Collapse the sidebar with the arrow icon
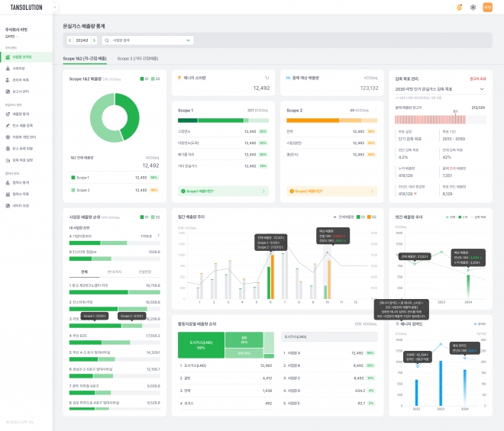The width and height of the screenshot is (504, 431). tap(55, 7)
